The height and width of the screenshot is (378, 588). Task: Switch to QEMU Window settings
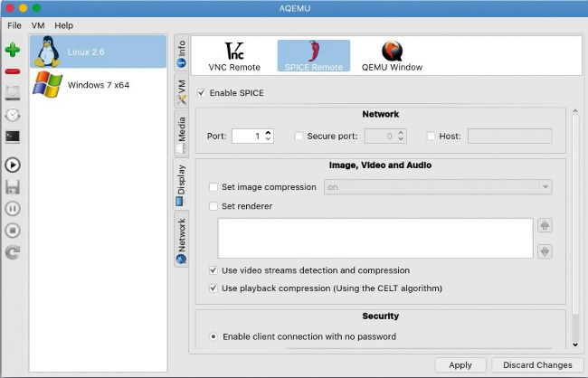pos(392,56)
